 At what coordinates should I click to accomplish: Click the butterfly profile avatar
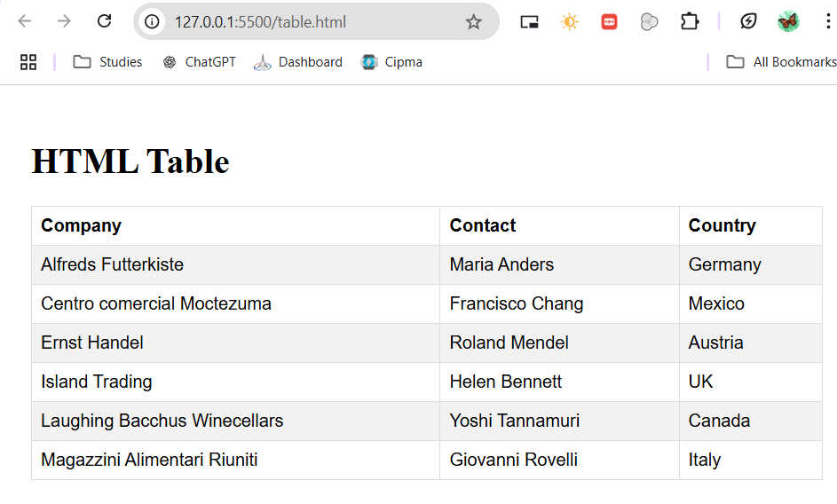pos(788,22)
